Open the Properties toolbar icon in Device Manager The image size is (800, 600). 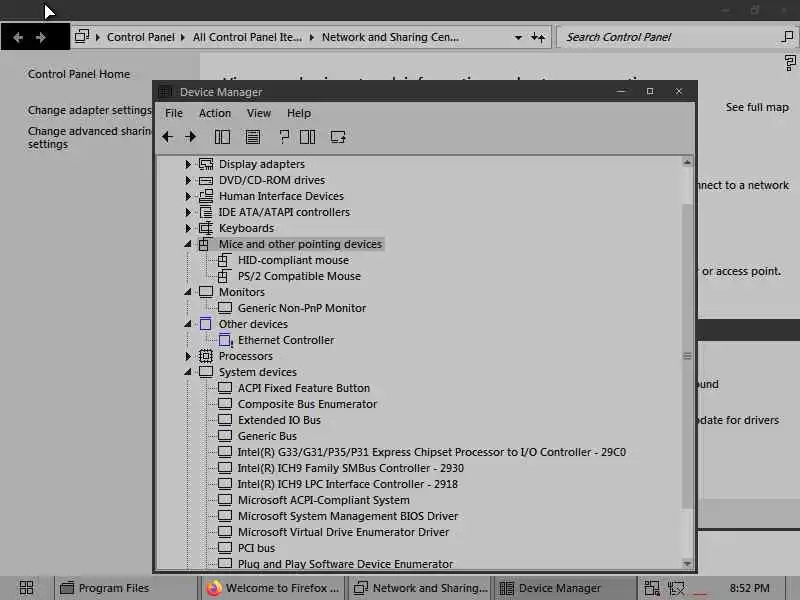(253, 137)
